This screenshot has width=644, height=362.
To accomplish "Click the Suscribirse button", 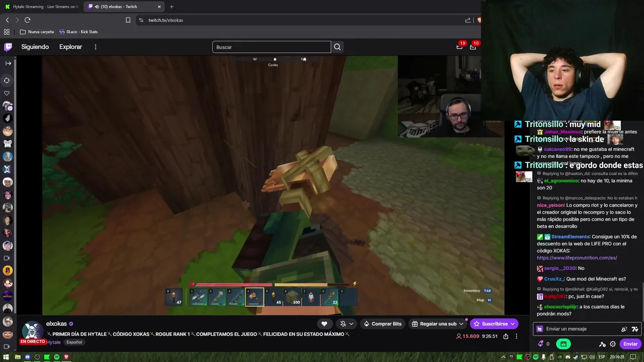I will 494,324.
